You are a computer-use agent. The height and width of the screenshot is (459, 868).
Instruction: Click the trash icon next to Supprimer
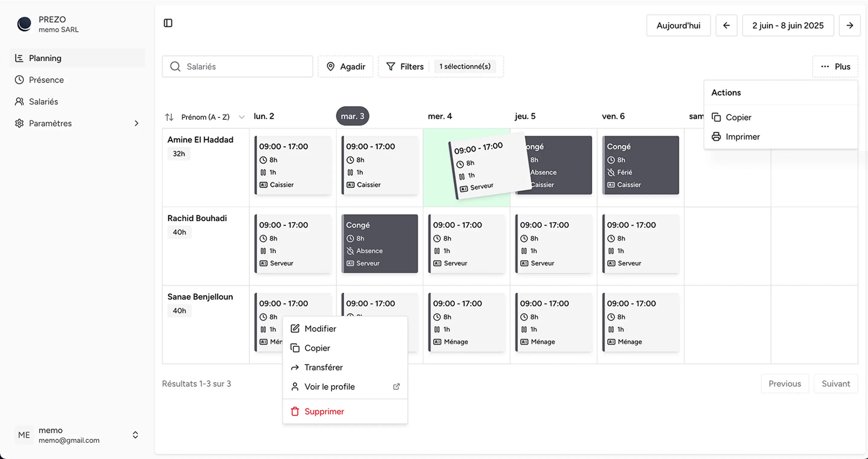coord(295,411)
